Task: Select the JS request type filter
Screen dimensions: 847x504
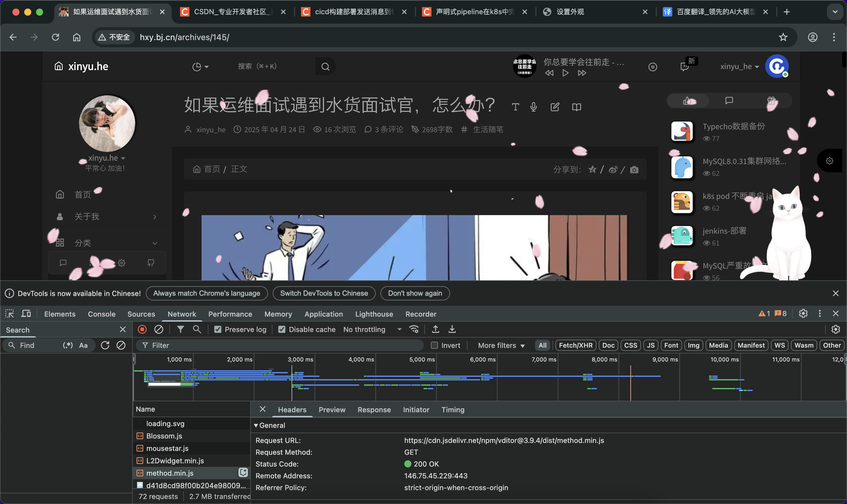Action: click(x=651, y=346)
